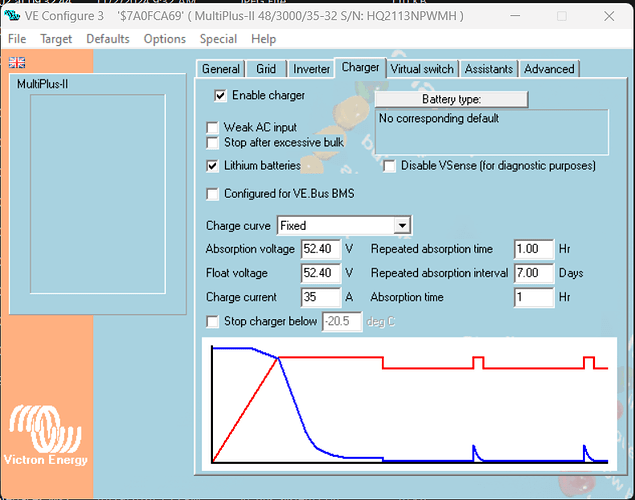The image size is (635, 500).
Task: Click the charge curve graph preview
Action: pos(409,404)
